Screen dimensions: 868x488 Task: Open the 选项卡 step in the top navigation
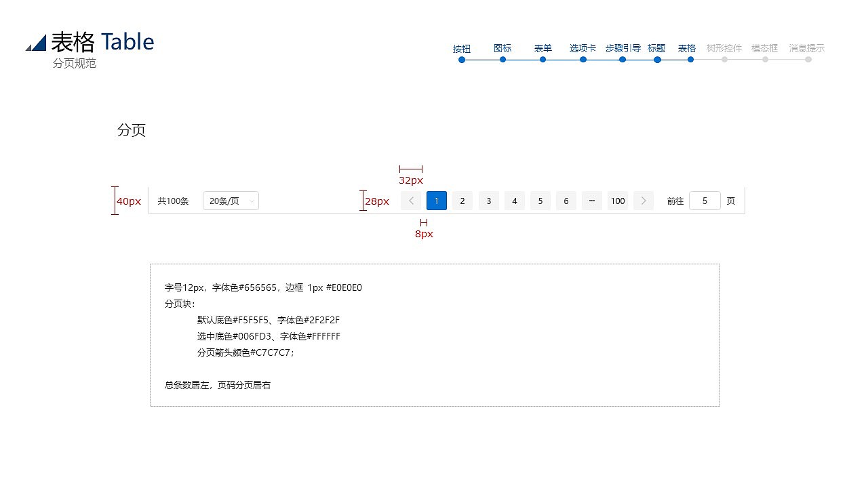(583, 48)
